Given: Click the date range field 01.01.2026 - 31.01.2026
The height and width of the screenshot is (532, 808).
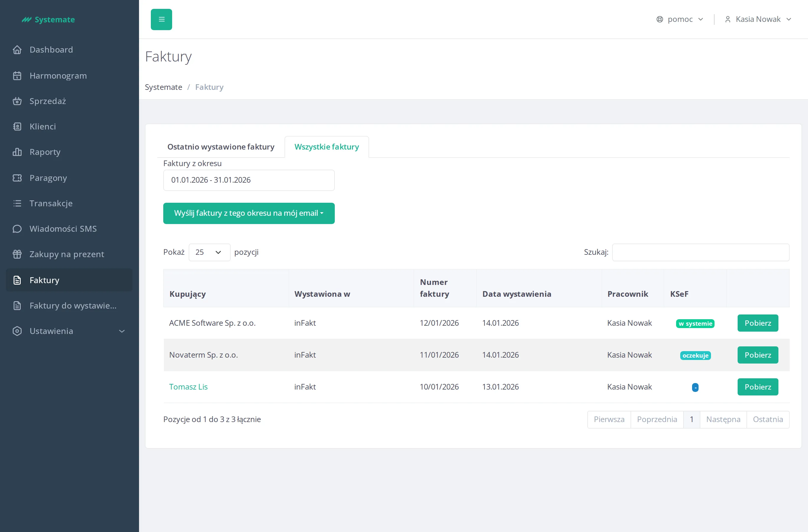Looking at the screenshot, I should pyautogui.click(x=249, y=180).
